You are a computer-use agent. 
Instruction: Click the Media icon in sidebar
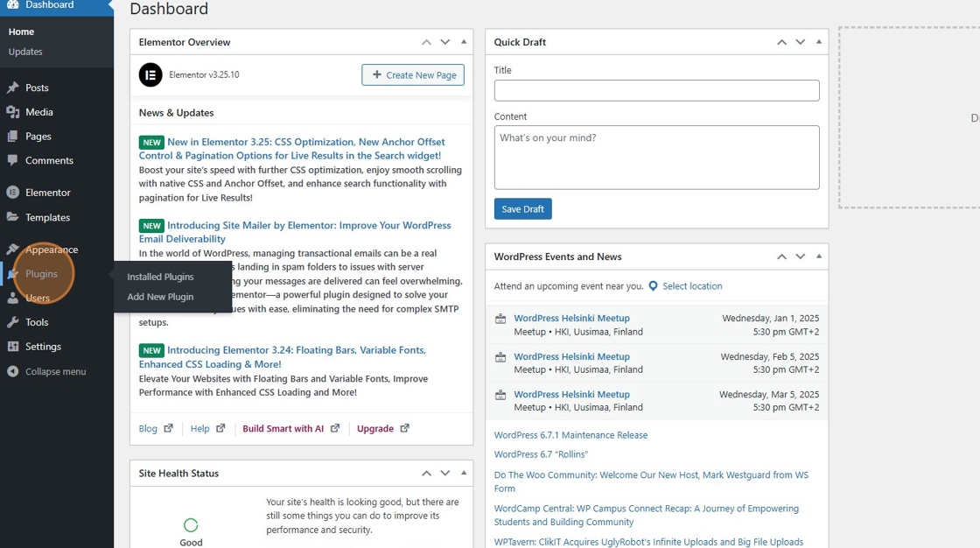(x=12, y=112)
